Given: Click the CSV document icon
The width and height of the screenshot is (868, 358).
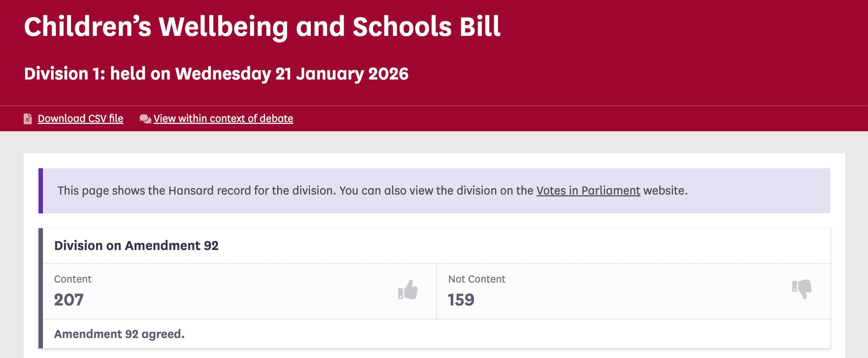Looking at the screenshot, I should [x=28, y=118].
